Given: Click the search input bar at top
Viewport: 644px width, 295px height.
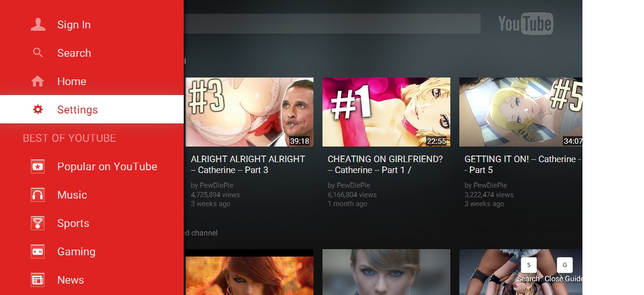Looking at the screenshot, I should [x=331, y=24].
